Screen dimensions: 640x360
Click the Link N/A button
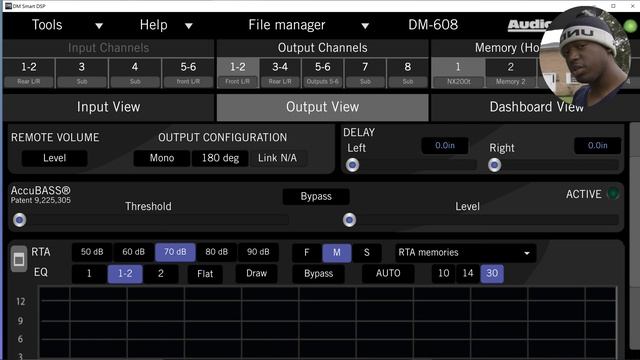pyautogui.click(x=278, y=158)
